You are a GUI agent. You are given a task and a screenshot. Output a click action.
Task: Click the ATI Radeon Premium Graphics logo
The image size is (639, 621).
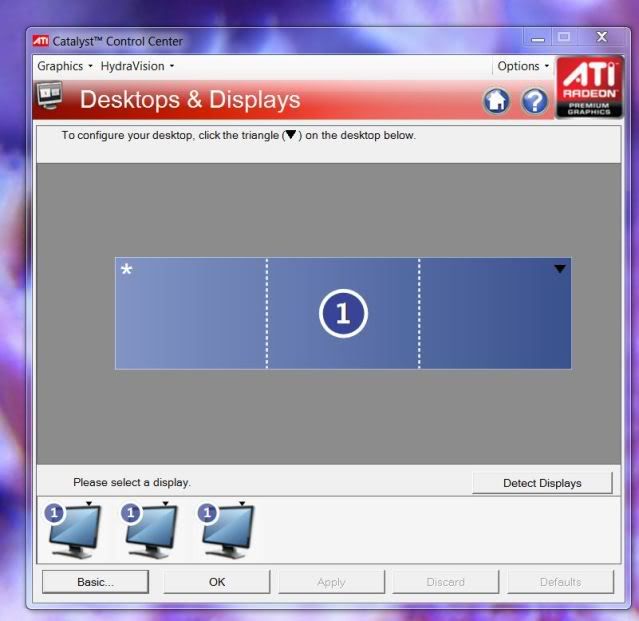pyautogui.click(x=589, y=87)
